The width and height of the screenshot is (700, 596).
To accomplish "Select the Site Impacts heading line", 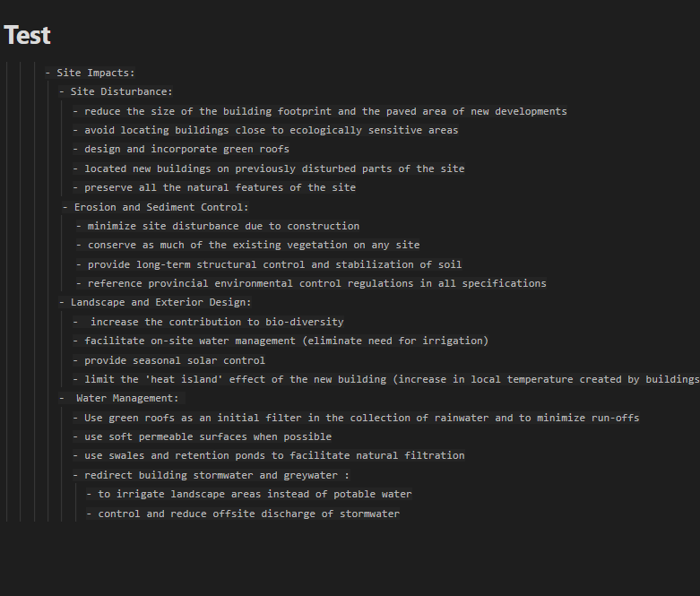I will [x=90, y=73].
